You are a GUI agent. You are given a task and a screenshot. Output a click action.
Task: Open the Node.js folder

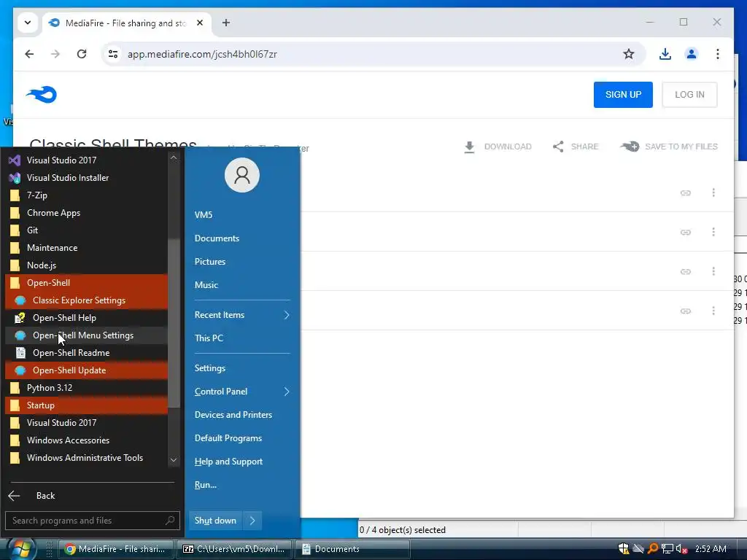click(86, 265)
